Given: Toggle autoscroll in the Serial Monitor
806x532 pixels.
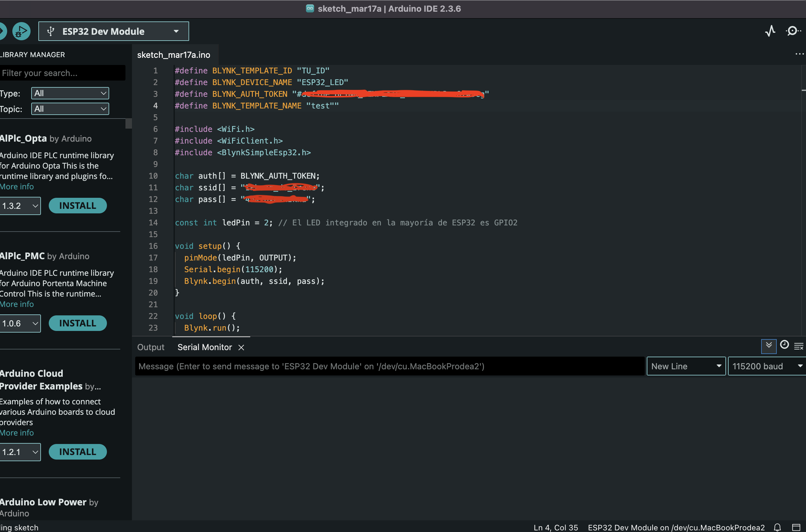Looking at the screenshot, I should point(769,346).
